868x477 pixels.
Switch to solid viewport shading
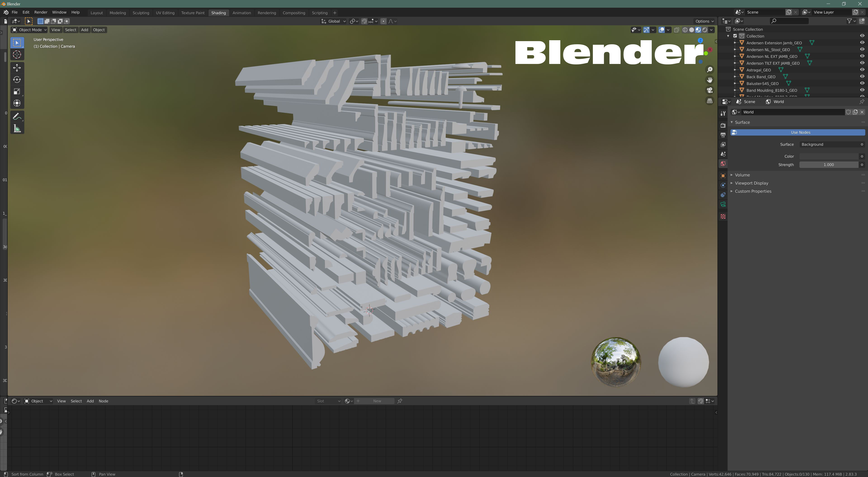click(691, 30)
